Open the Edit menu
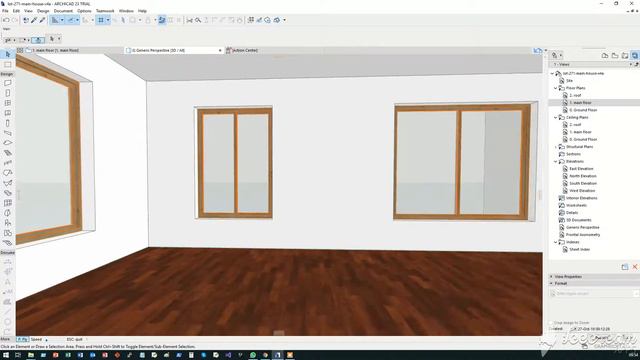Image resolution: width=640 pixels, height=360 pixels. click(x=16, y=11)
